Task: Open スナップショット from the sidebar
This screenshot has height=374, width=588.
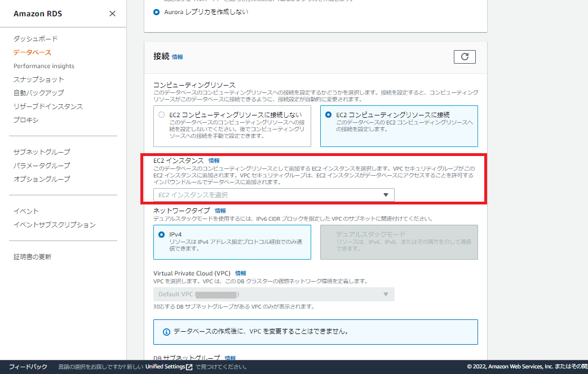Action: pos(37,79)
